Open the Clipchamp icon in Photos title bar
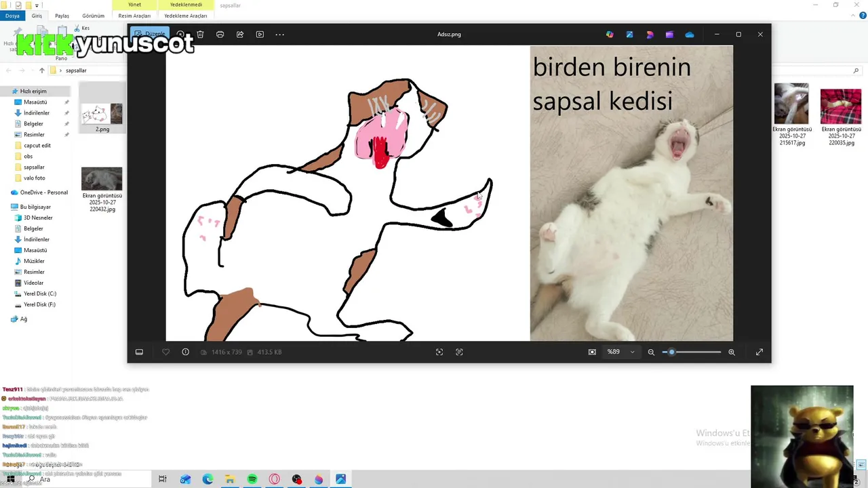Screen dimensions: 868x488 pyautogui.click(x=669, y=35)
